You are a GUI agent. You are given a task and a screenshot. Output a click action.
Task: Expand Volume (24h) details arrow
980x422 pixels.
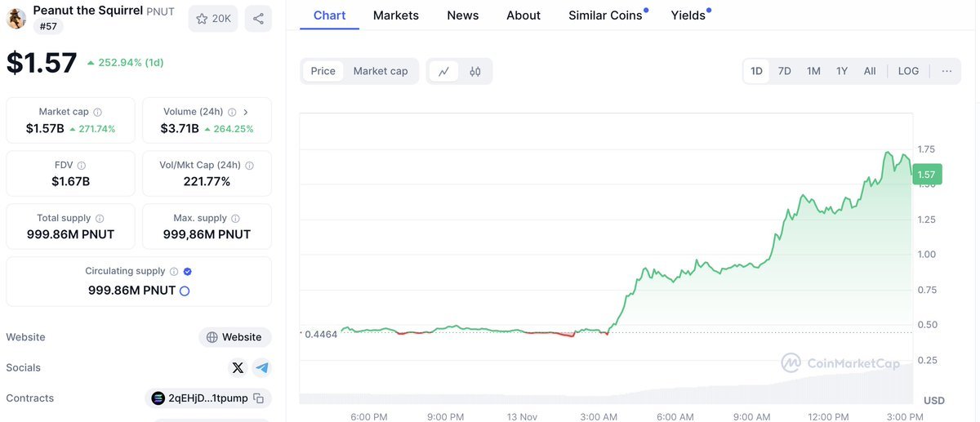click(246, 112)
